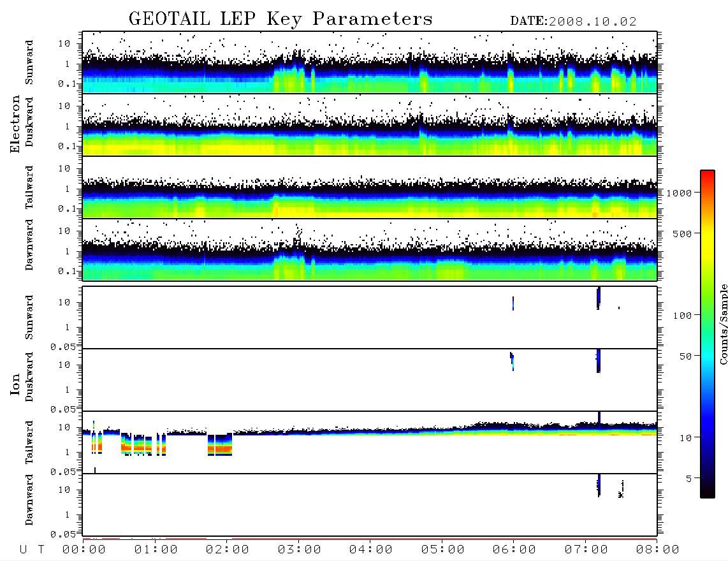Click the Ion Tailward spectrogram band
This screenshot has width=728, height=561.
(x=370, y=442)
